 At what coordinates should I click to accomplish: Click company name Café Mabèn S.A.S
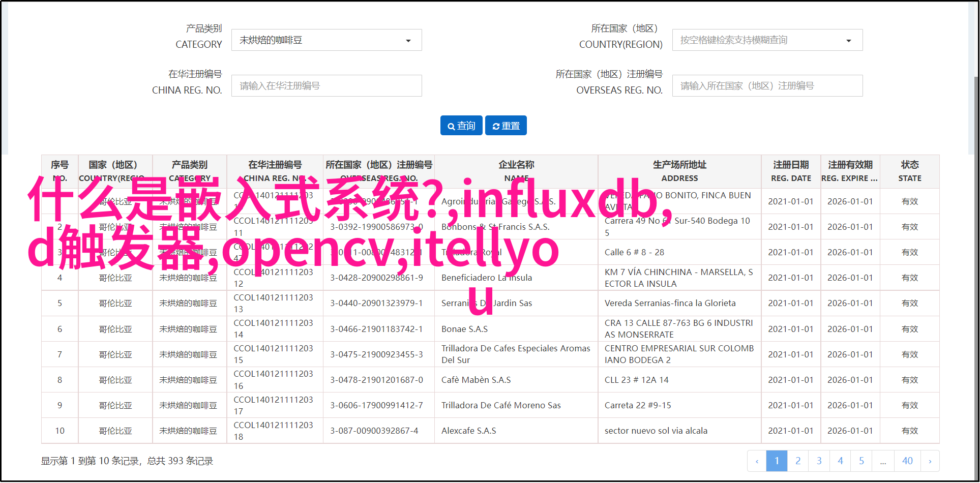point(476,380)
